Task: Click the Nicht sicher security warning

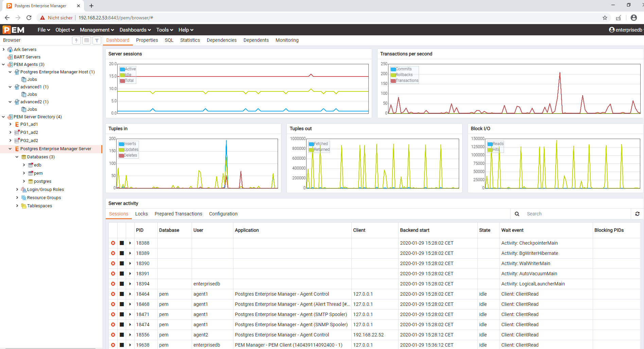Action: click(x=56, y=18)
